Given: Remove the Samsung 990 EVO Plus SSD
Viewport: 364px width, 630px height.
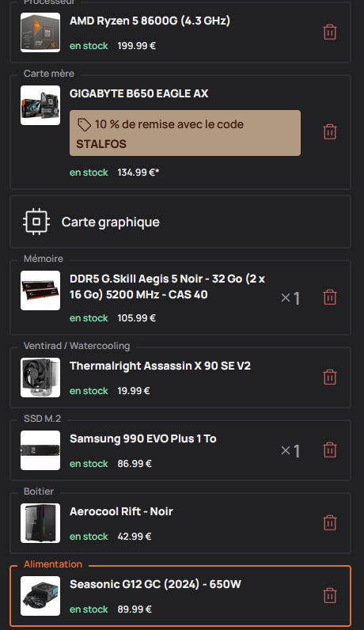Looking at the screenshot, I should [330, 450].
